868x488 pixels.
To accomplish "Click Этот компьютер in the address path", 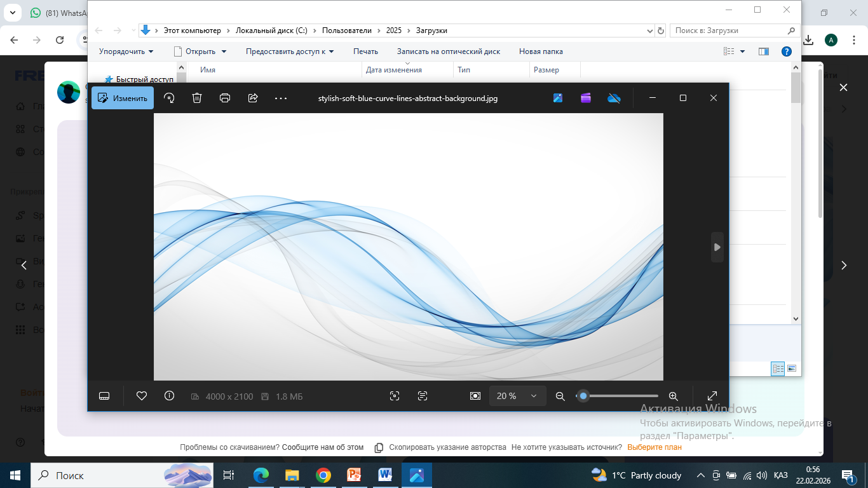I will click(x=193, y=30).
